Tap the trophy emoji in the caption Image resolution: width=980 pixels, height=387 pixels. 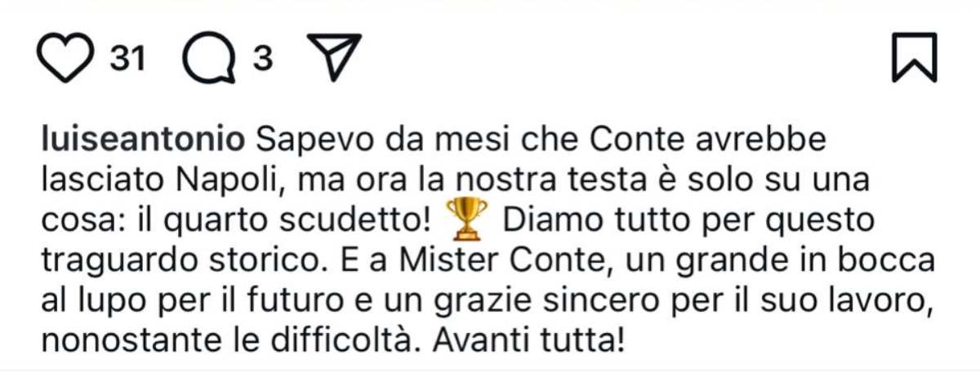[467, 218]
